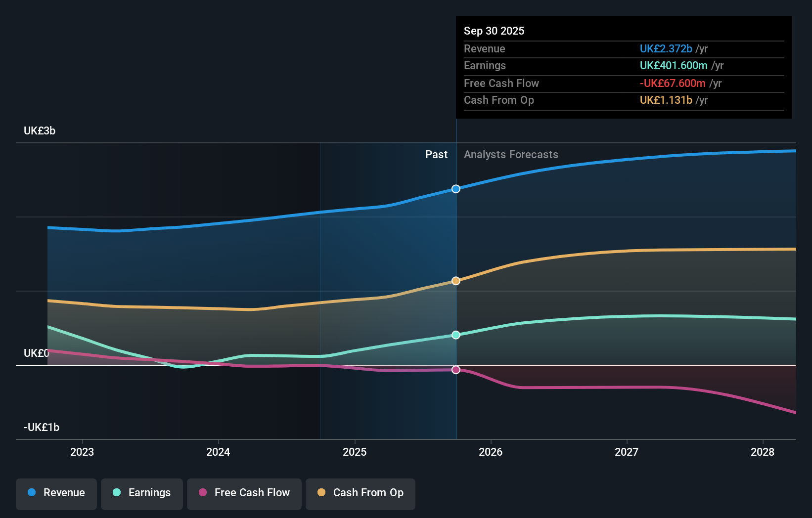The image size is (812, 518).
Task: Toggle visibility of the Revenue series
Action: tap(56, 493)
